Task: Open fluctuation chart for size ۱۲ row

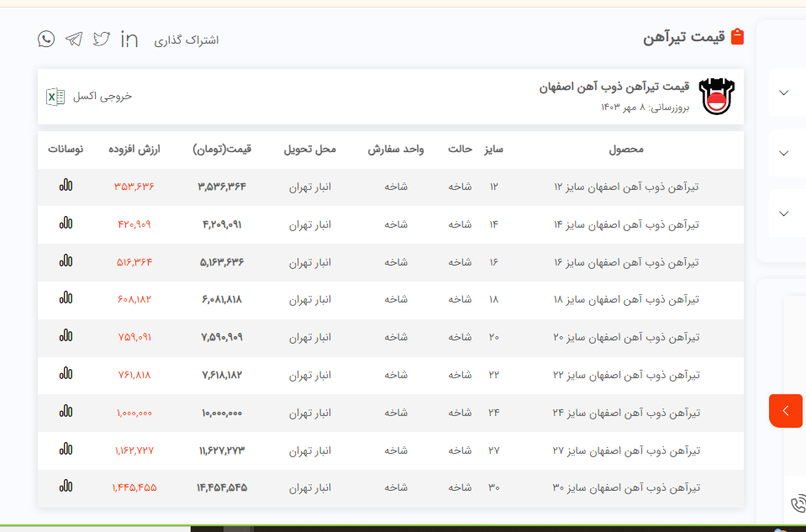Action: click(x=66, y=185)
